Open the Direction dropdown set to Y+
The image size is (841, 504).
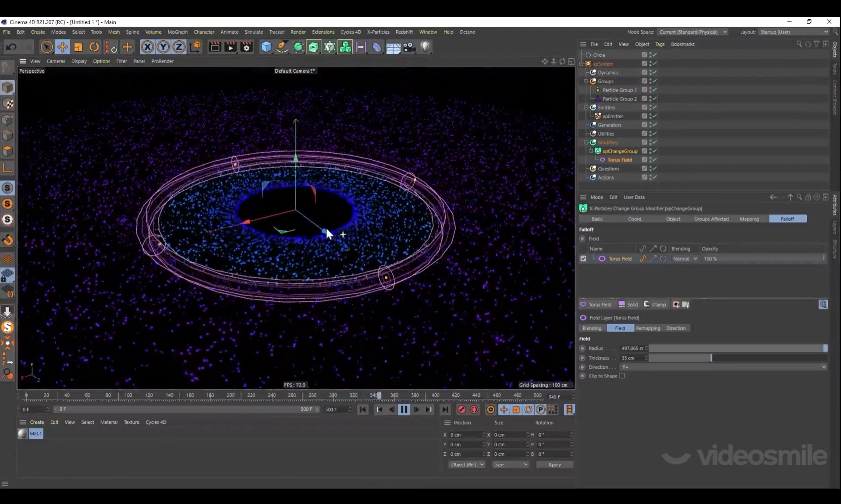point(723,367)
